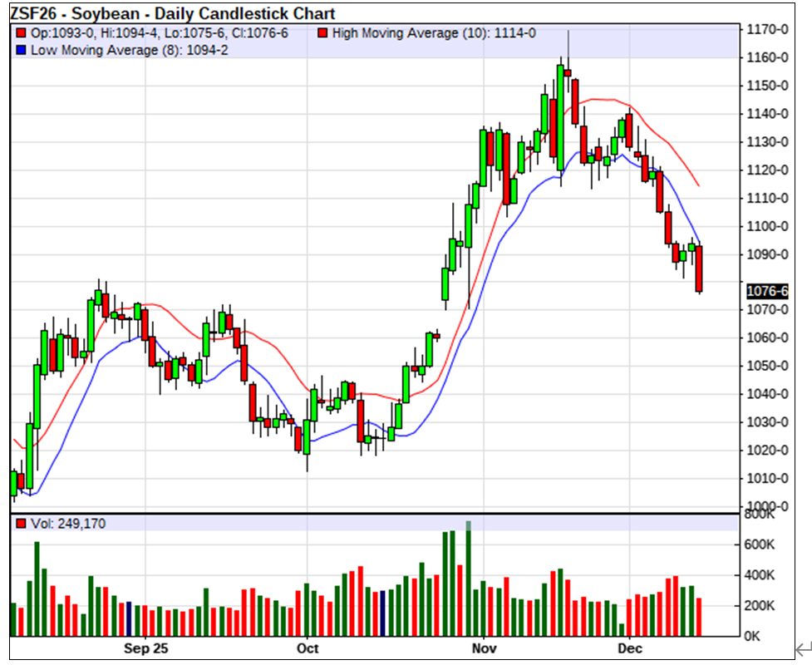Click the blue Low Moving Average swatch
The height and width of the screenshot is (665, 812).
[21, 50]
